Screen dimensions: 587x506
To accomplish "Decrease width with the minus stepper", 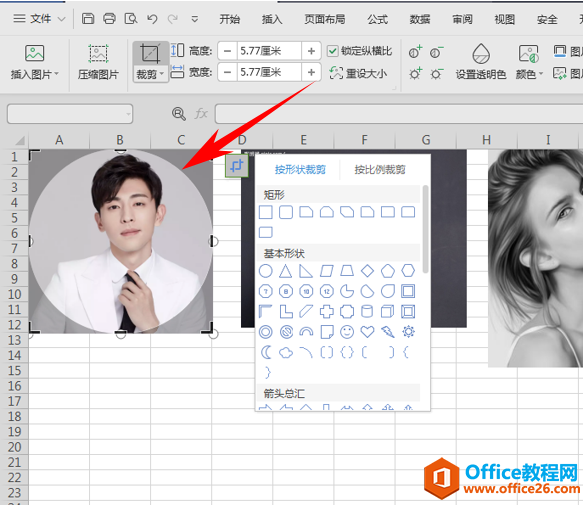I will click(227, 72).
